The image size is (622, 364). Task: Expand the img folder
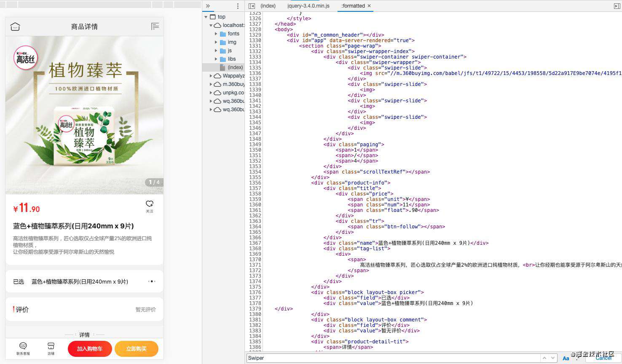tap(216, 42)
